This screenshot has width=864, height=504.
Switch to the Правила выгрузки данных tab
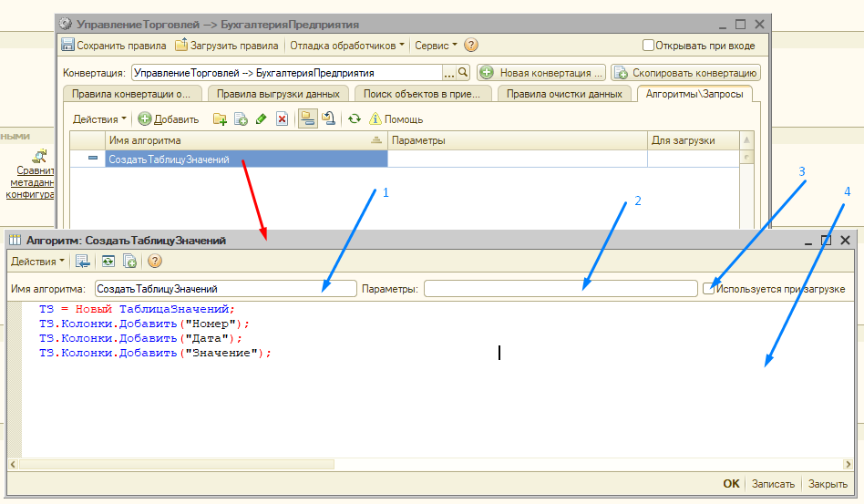click(278, 94)
